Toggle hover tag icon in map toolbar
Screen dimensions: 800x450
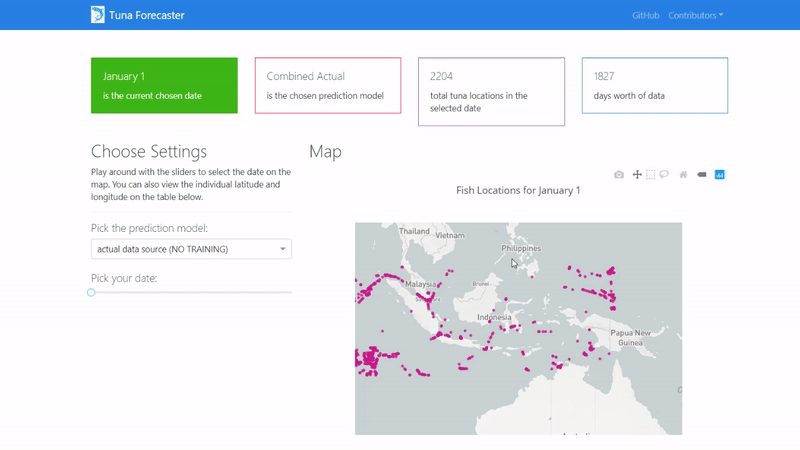(x=702, y=174)
